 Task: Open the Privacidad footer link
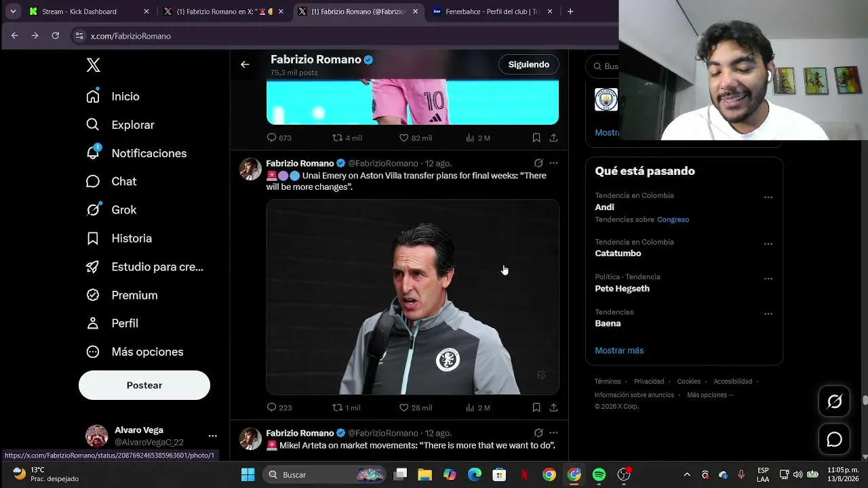tap(649, 382)
